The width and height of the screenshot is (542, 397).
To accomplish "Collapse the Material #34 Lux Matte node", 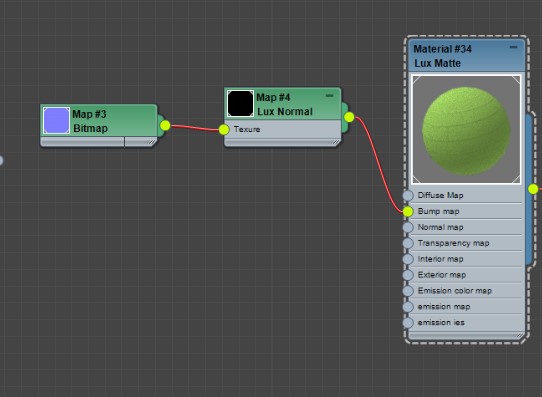I will pyautogui.click(x=513, y=47).
